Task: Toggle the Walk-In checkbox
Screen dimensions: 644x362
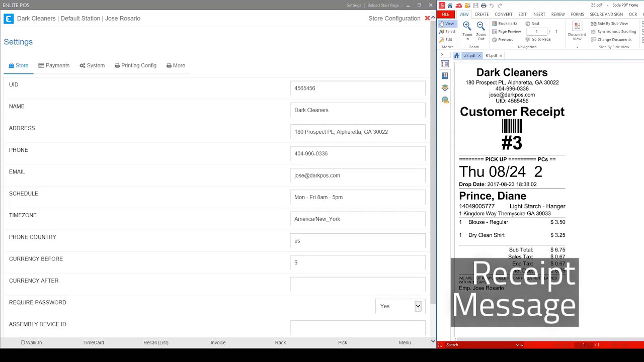Action: click(23, 342)
